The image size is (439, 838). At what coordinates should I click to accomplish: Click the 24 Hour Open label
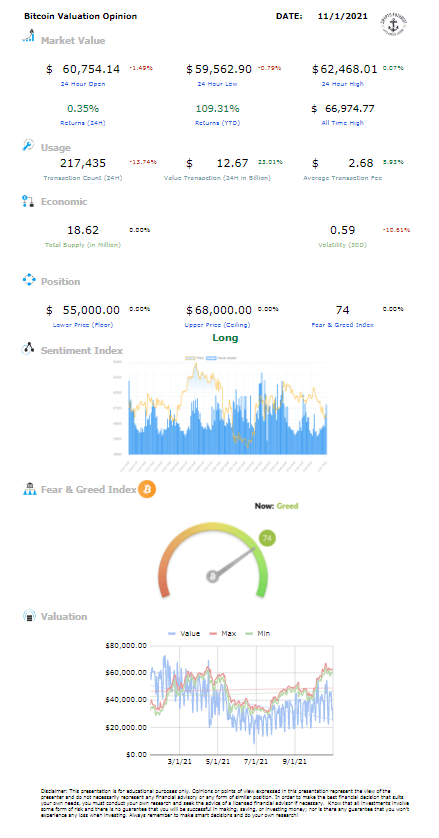click(x=84, y=84)
